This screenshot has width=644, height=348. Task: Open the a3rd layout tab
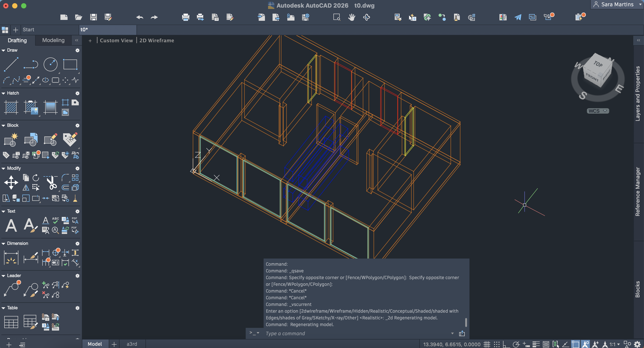click(x=132, y=344)
